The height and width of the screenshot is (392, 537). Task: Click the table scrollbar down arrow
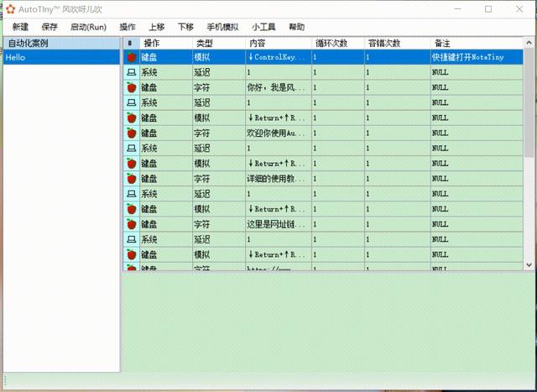point(529,265)
